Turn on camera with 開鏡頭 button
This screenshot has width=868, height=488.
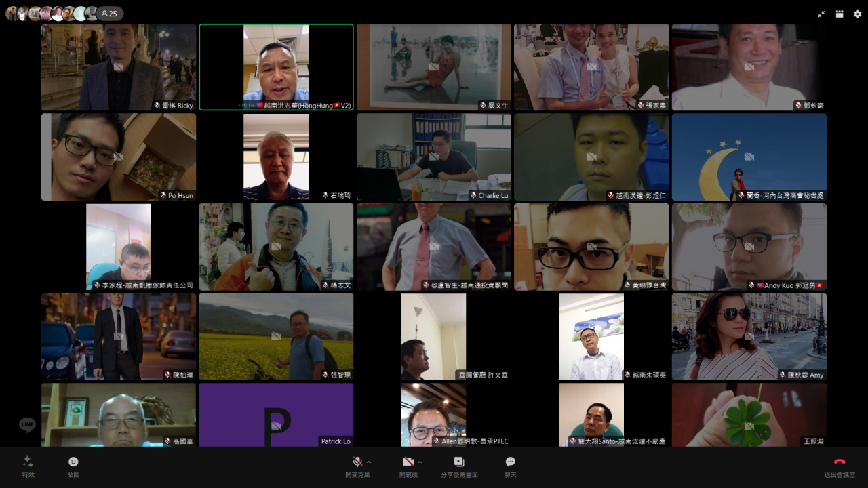[408, 466]
